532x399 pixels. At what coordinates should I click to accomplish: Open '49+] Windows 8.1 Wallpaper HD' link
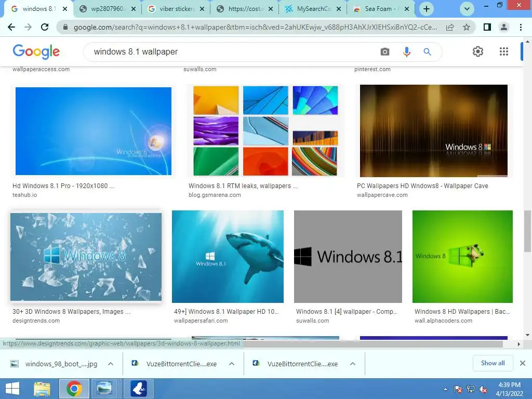[x=227, y=312]
